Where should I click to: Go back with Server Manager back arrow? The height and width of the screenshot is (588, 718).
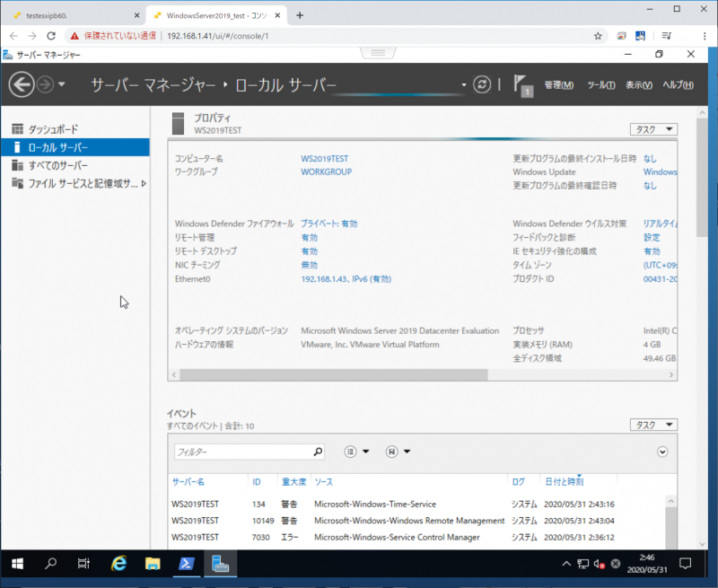point(22,84)
